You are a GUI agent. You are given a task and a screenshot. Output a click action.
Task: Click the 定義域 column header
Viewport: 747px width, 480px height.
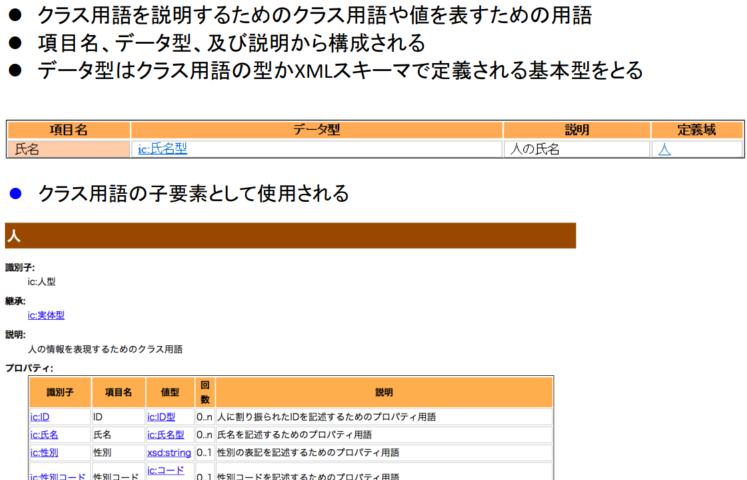click(696, 130)
